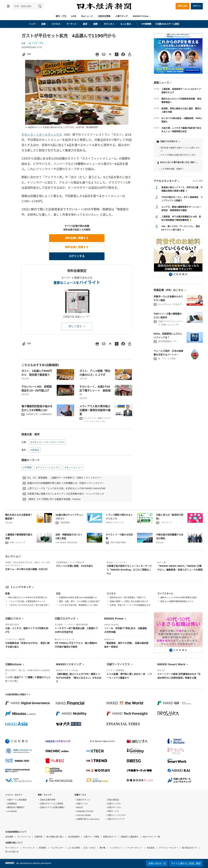Image resolution: width=208 pixels, height=868 pixels.
Task: Open the すかいらーくホールディングス link in the article
Action: pyautogui.click(x=42, y=134)
